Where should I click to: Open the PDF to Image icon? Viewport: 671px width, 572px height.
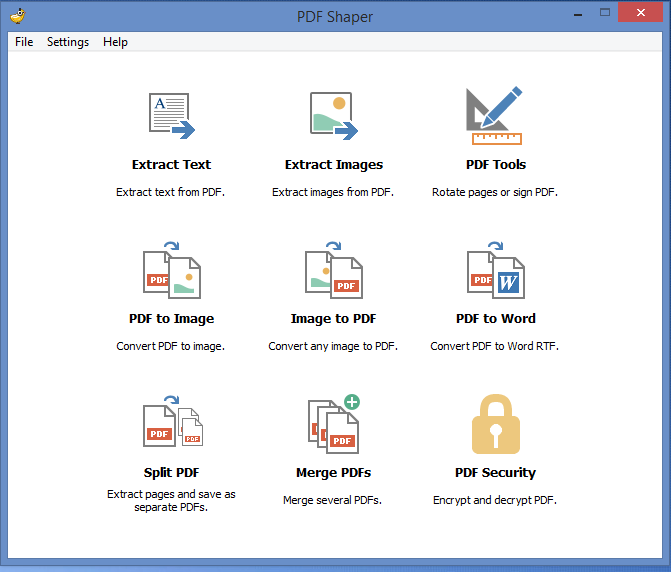click(172, 270)
